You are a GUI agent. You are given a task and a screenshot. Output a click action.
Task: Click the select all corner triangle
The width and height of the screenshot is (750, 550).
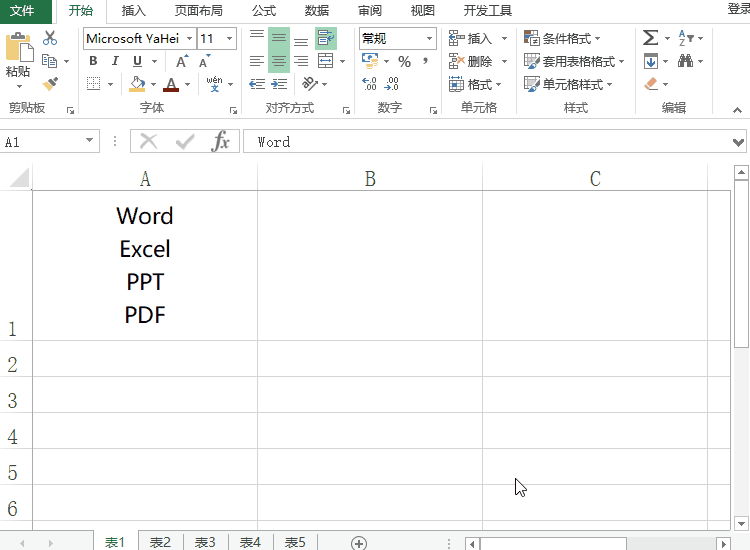19,178
